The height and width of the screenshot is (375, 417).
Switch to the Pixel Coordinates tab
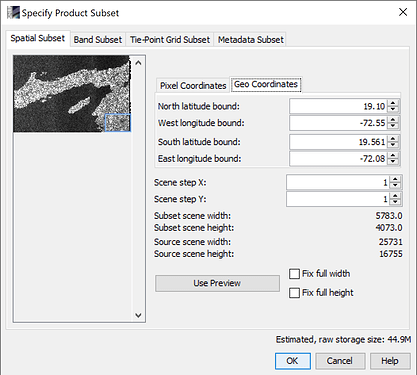pyautogui.click(x=193, y=86)
